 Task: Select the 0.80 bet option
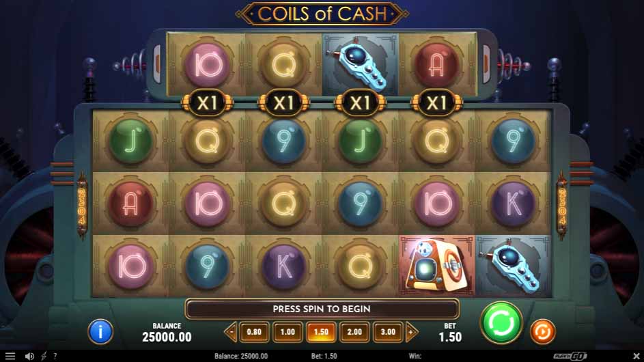coord(254,332)
